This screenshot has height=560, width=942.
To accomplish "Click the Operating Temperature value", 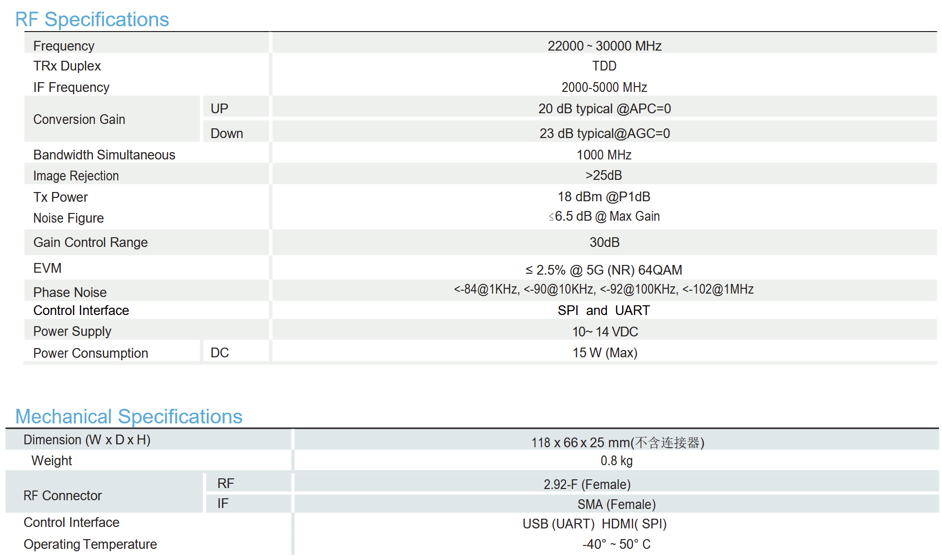I will point(617,544).
